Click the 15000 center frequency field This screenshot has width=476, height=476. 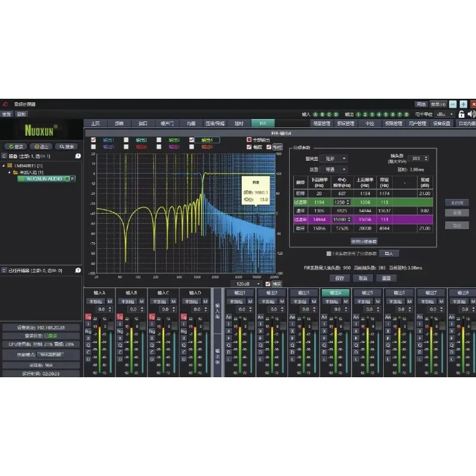click(342, 220)
